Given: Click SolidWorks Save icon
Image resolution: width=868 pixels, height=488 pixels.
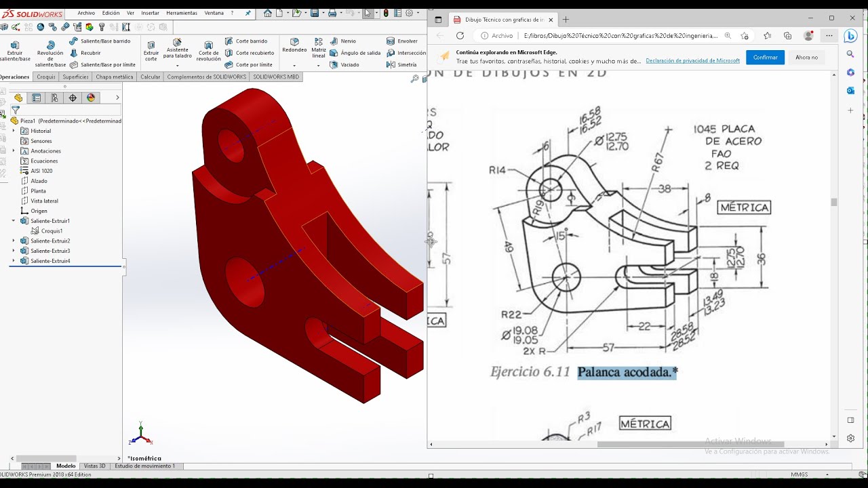Looking at the screenshot, I should point(314,13).
